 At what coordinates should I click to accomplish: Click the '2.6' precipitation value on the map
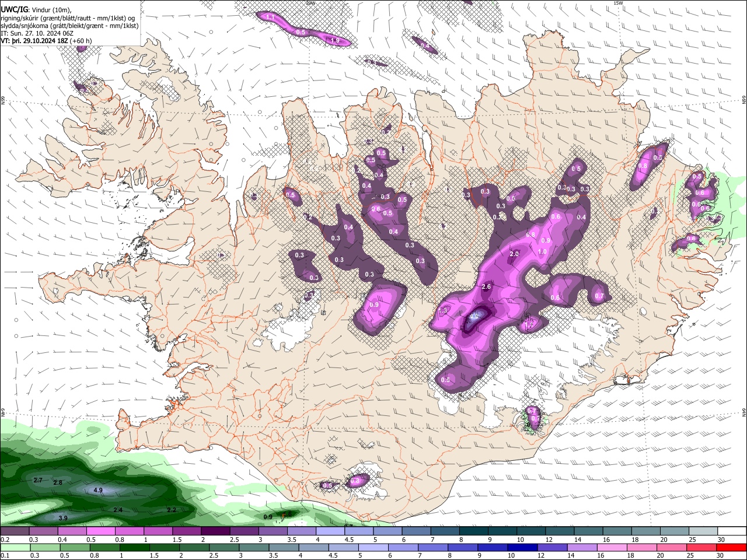[486, 286]
